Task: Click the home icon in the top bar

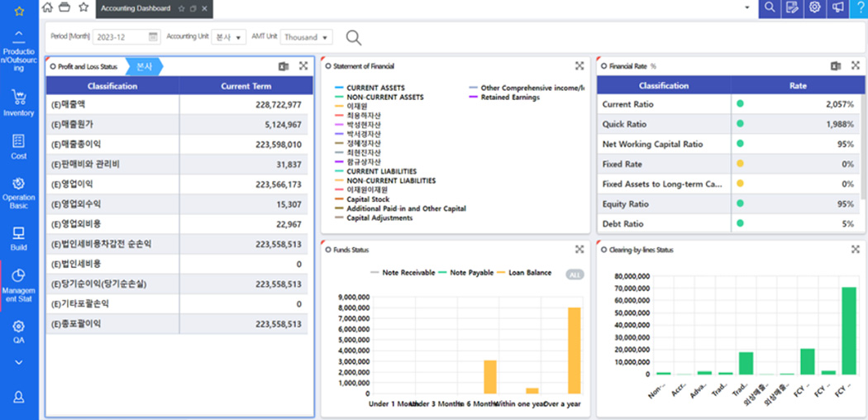Action: pyautogui.click(x=47, y=7)
